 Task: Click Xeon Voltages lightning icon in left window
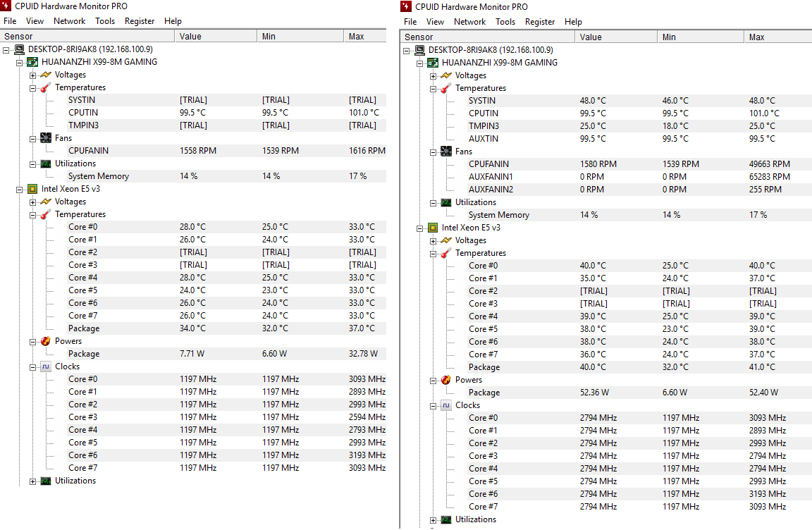[x=46, y=202]
